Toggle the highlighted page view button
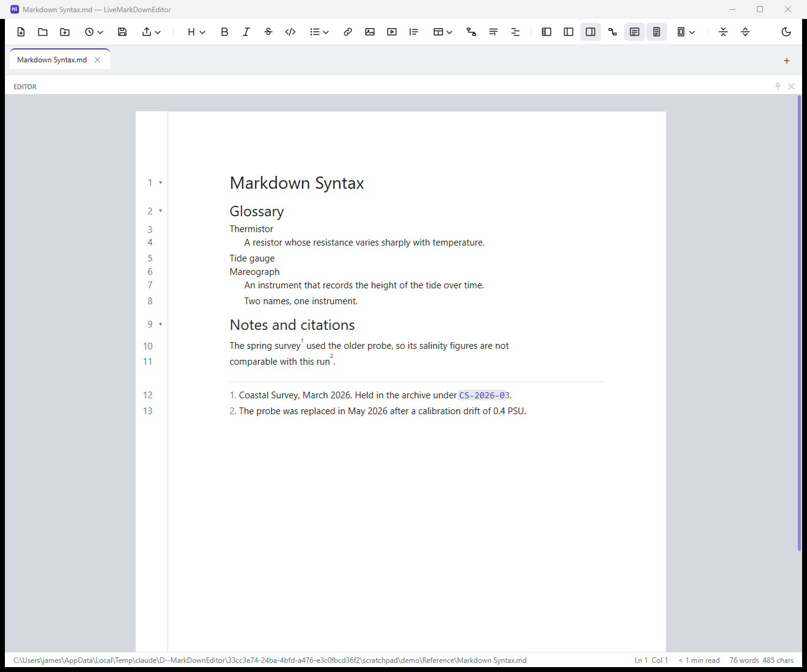807x672 pixels. (657, 32)
